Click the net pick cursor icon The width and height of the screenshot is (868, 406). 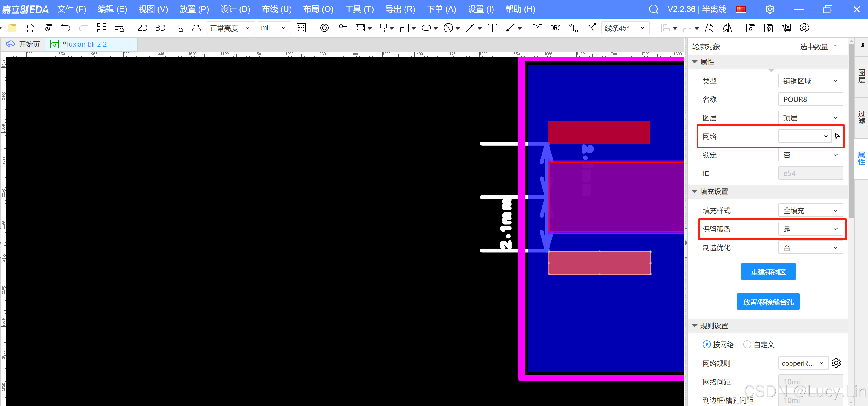pos(837,136)
